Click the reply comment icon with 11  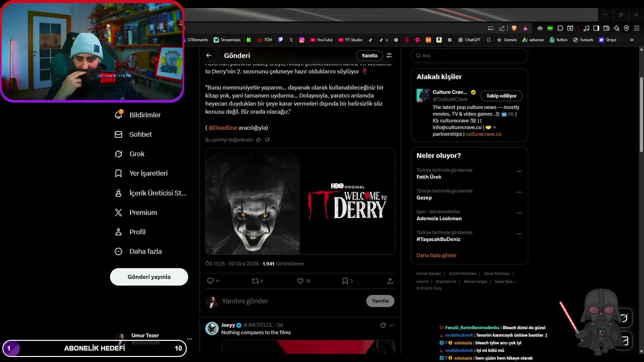point(210,281)
